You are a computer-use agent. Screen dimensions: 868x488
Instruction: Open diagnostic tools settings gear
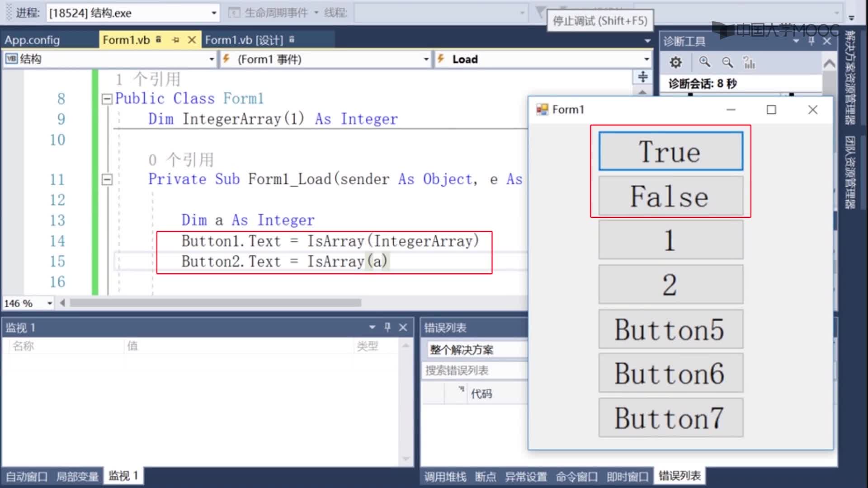pyautogui.click(x=675, y=62)
